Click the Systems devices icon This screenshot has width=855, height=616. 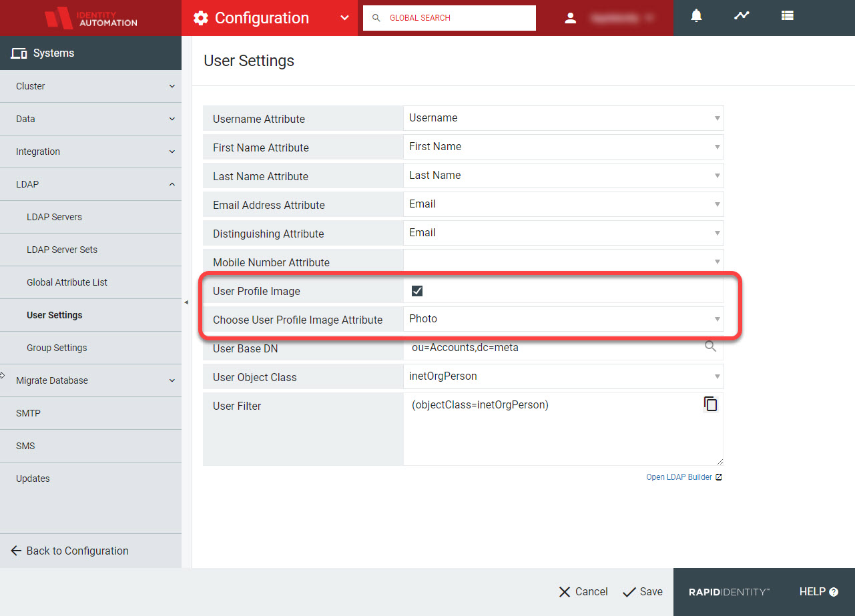[x=19, y=53]
